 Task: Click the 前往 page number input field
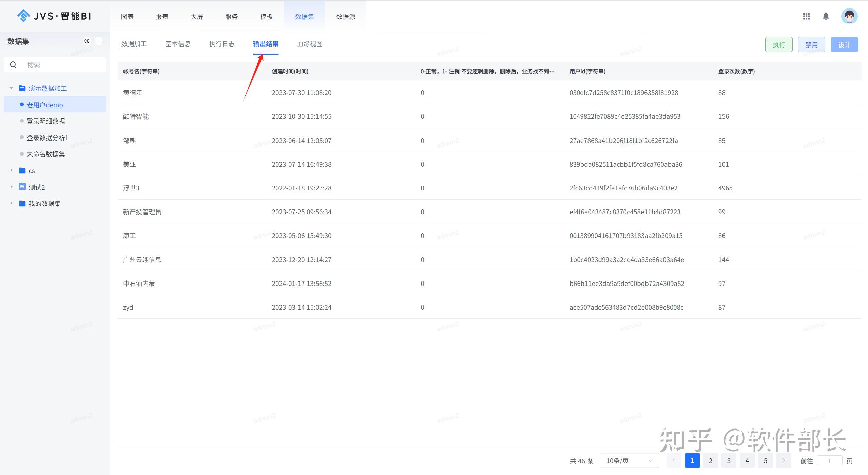click(x=829, y=461)
